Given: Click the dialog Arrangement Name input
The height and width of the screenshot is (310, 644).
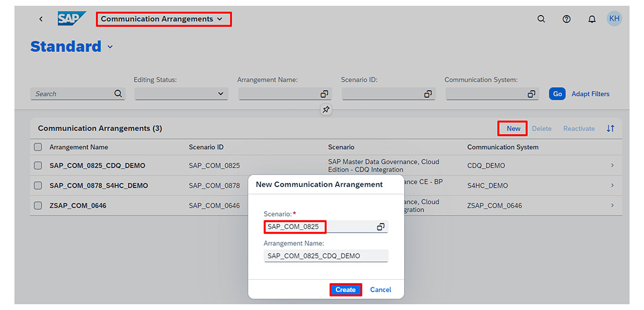Looking at the screenshot, I should pyautogui.click(x=326, y=256).
